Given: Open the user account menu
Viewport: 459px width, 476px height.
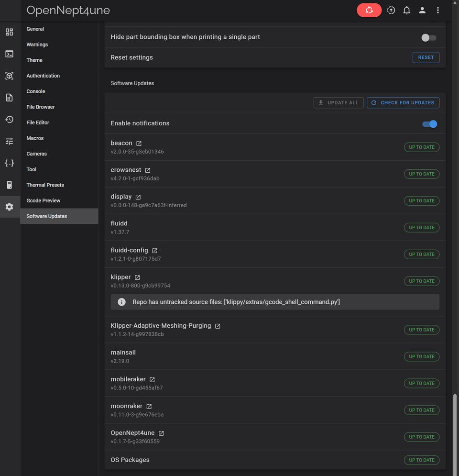Looking at the screenshot, I should (x=422, y=10).
